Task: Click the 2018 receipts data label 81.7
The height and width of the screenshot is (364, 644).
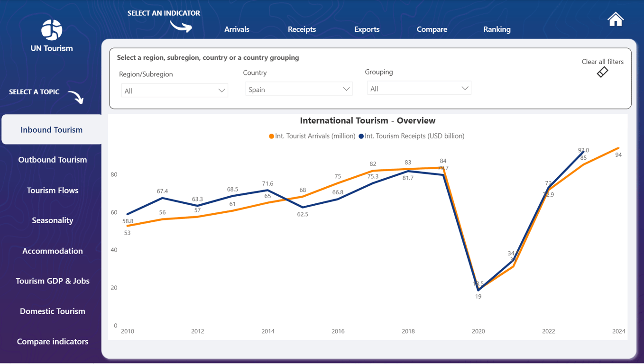Action: [408, 178]
